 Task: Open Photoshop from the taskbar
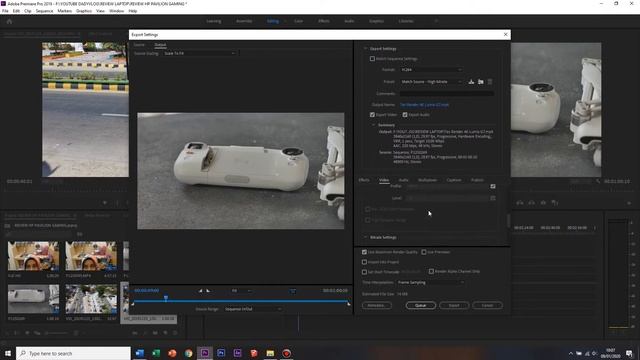[221, 353]
